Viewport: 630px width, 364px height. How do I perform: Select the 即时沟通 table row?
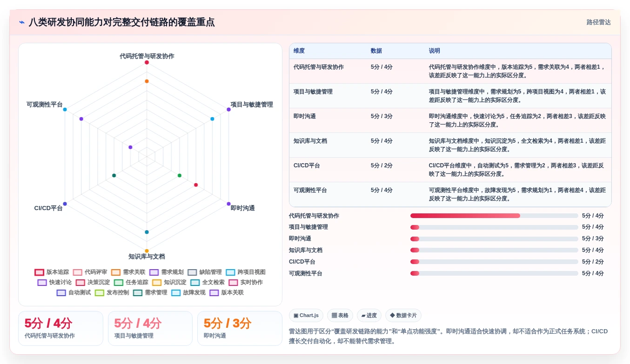coord(450,120)
